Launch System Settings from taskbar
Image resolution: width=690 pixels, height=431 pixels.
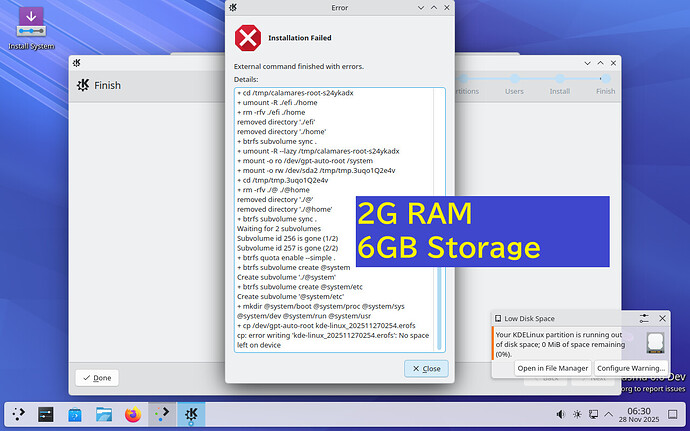tap(46, 414)
